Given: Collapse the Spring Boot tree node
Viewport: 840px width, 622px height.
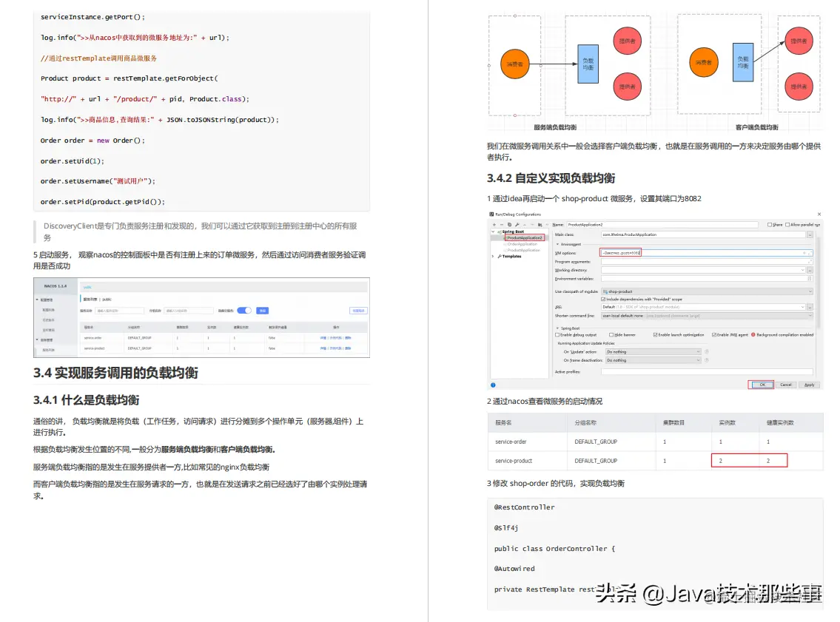Looking at the screenshot, I should pos(493,231).
